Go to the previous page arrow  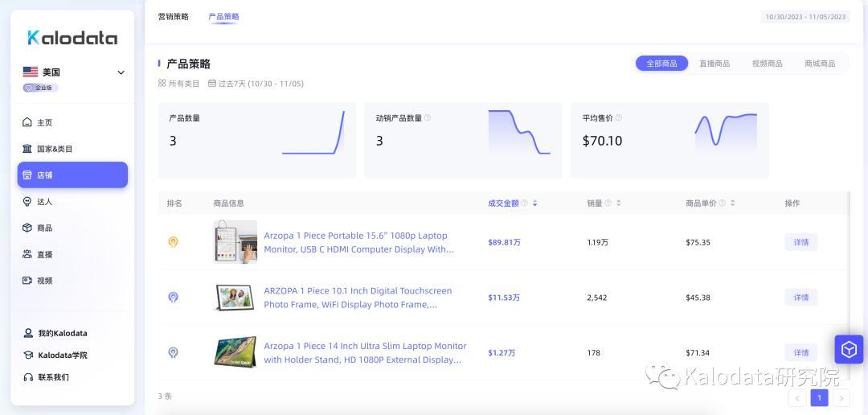798,398
